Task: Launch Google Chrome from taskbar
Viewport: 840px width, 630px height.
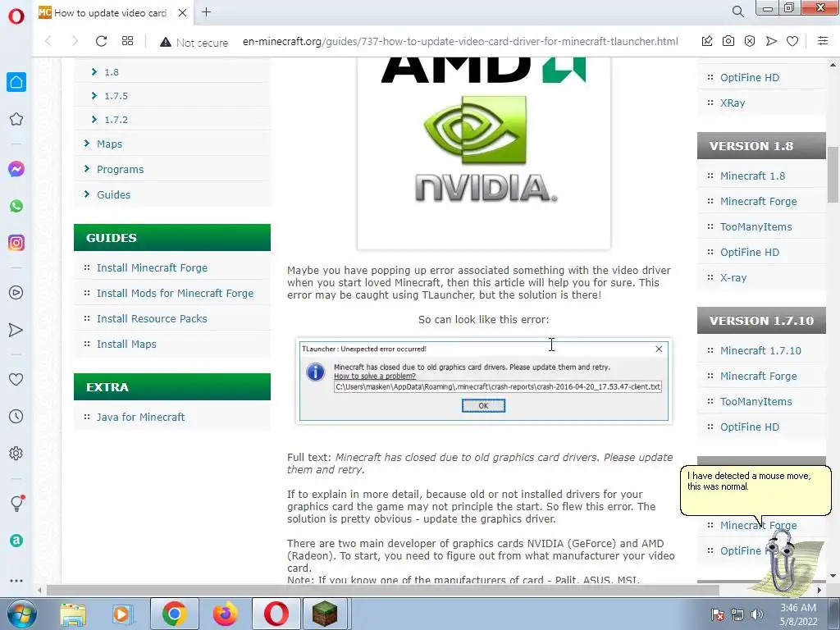Action: pyautogui.click(x=174, y=614)
